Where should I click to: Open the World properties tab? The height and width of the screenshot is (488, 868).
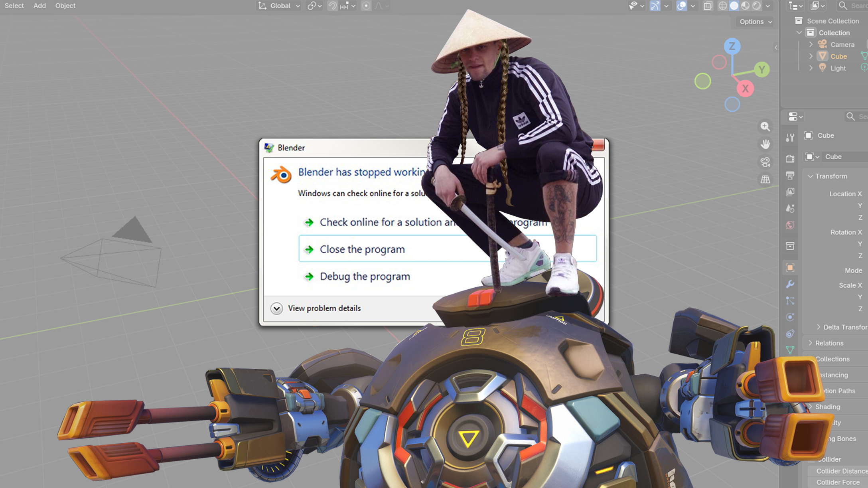(x=790, y=225)
